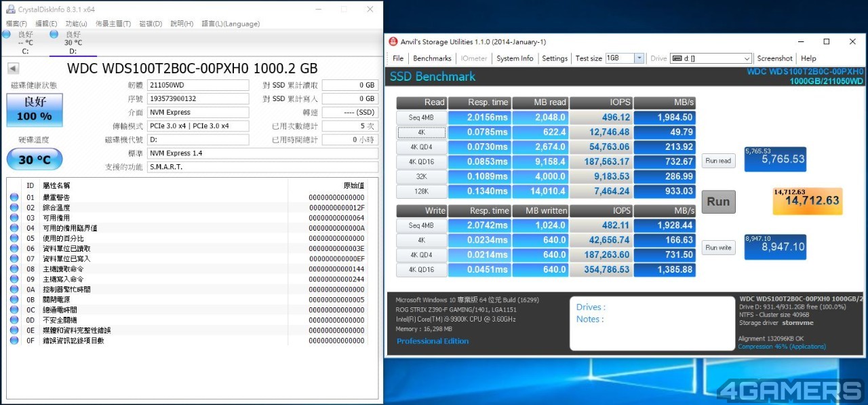Select the status icon of 0B 開關電源
Screen dimensions: 868x405
pos(14,299)
